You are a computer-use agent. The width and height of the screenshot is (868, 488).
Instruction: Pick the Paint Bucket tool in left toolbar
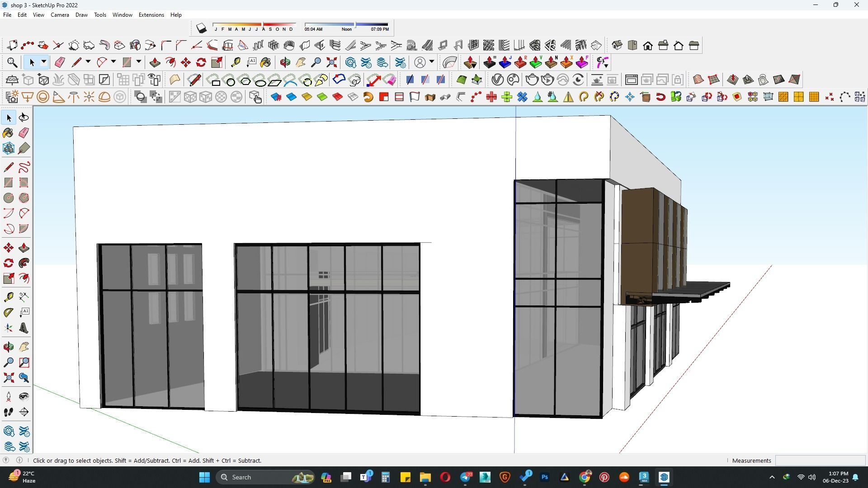tap(9, 132)
